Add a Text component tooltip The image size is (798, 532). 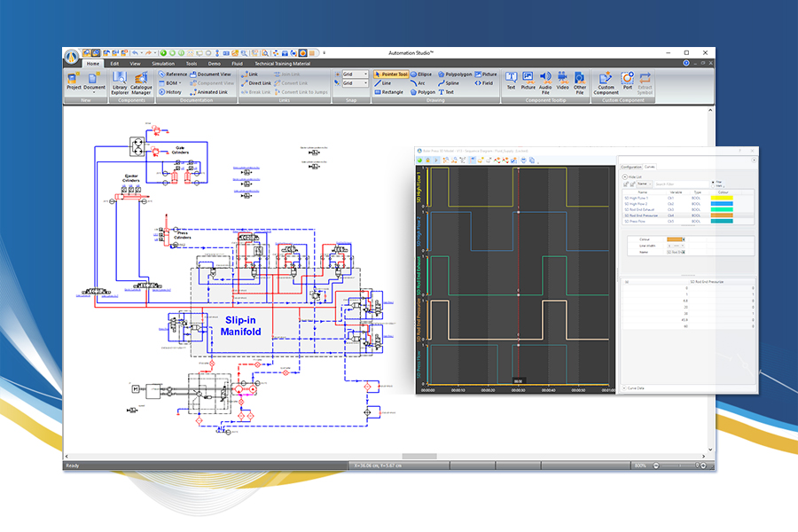pos(511,81)
